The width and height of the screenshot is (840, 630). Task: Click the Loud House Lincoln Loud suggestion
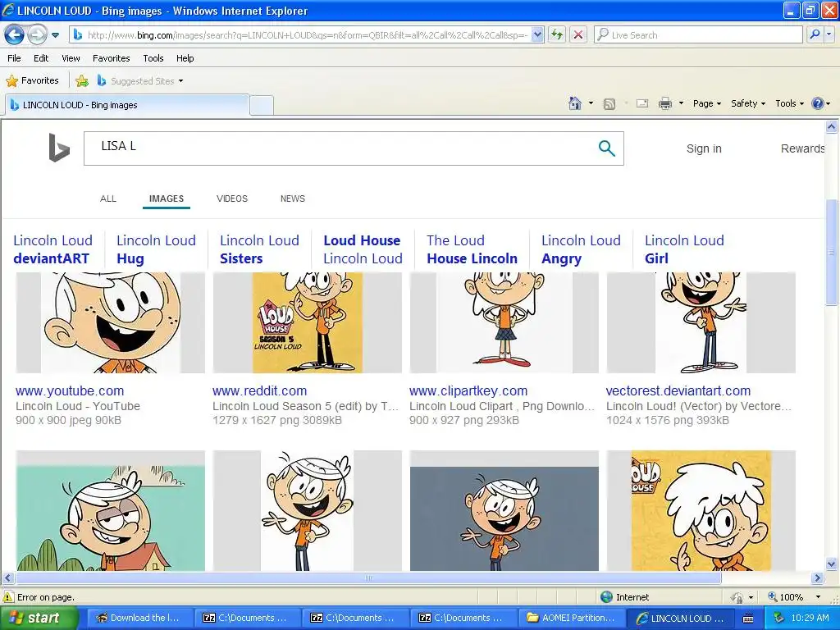[x=363, y=249]
